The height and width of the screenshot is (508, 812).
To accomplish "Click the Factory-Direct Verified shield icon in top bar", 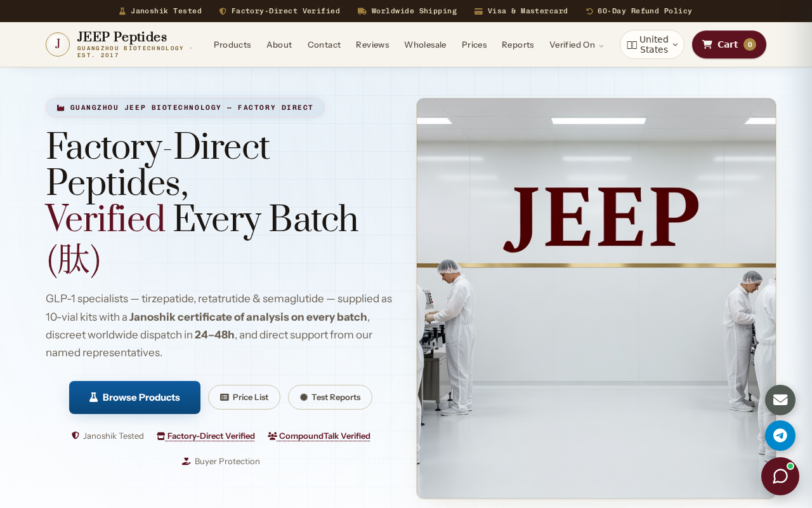I will [223, 11].
